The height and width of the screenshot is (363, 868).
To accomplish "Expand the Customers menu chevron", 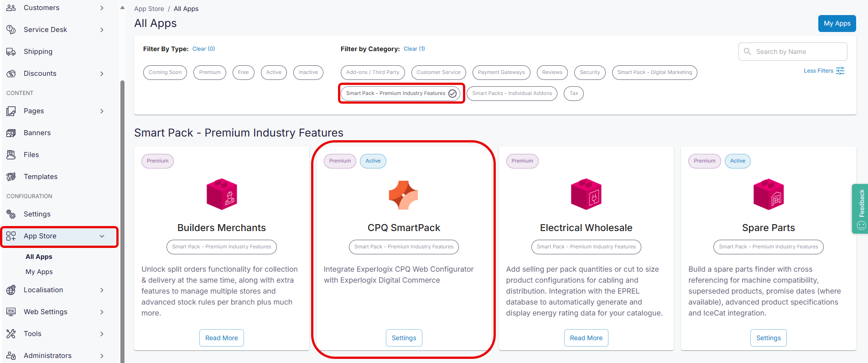I will [102, 8].
